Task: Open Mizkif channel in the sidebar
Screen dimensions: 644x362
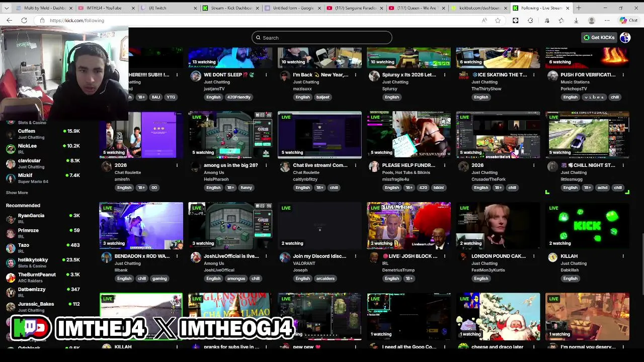Action: [x=43, y=178]
